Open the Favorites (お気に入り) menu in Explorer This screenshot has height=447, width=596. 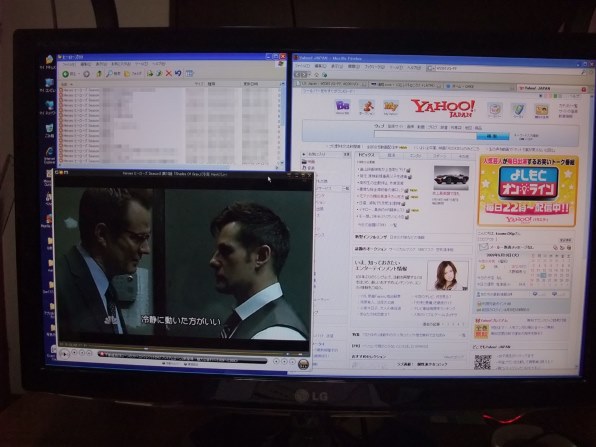(120, 64)
